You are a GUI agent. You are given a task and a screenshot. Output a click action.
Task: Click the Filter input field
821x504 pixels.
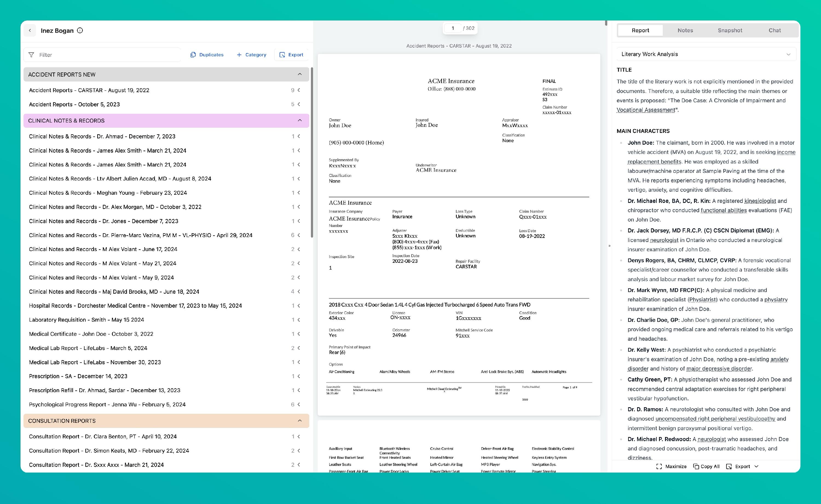[107, 55]
